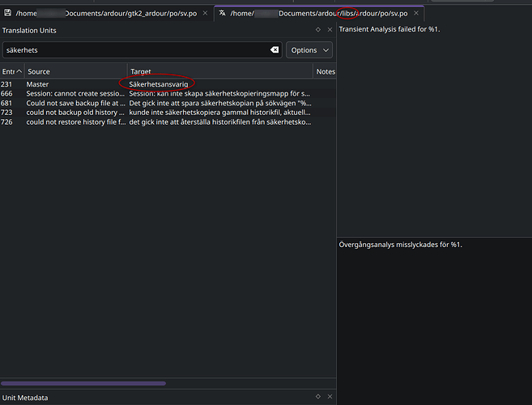Image resolution: width=532 pixels, height=405 pixels.
Task: Select entry 723 could not backup history row
Action: [x=168, y=113]
